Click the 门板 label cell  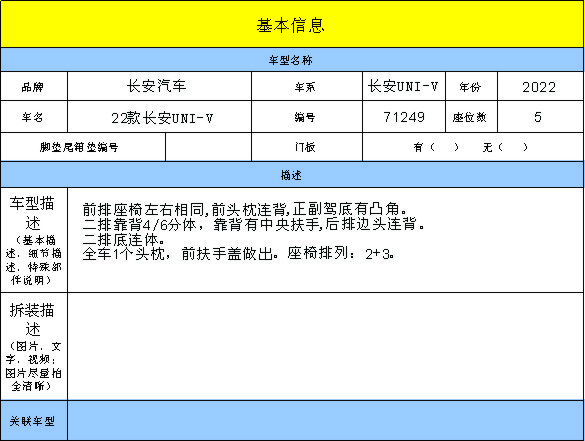pos(307,147)
